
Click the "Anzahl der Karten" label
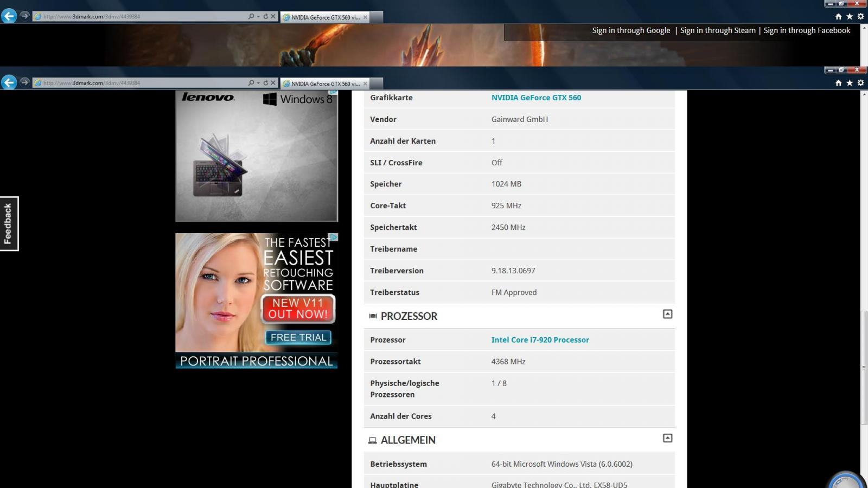coord(403,141)
